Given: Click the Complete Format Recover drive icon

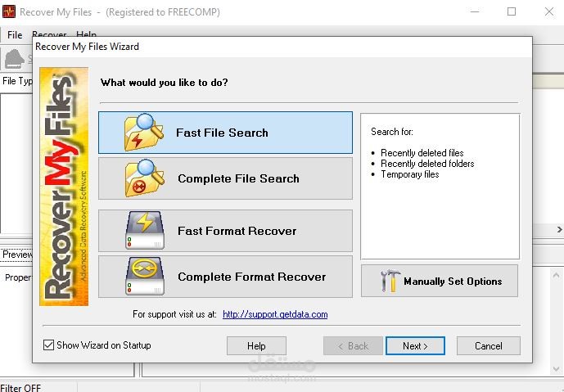Looking at the screenshot, I should 145,276.
